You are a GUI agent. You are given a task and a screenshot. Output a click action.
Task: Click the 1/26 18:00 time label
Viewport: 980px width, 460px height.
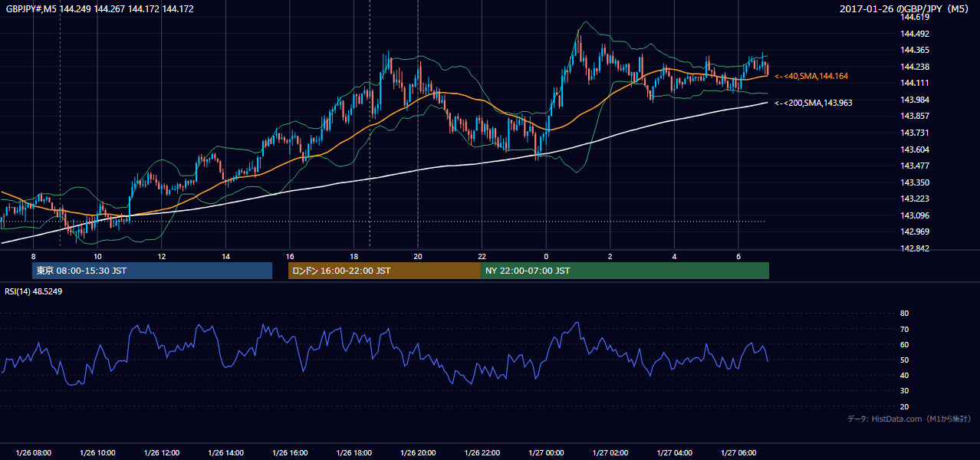[354, 453]
